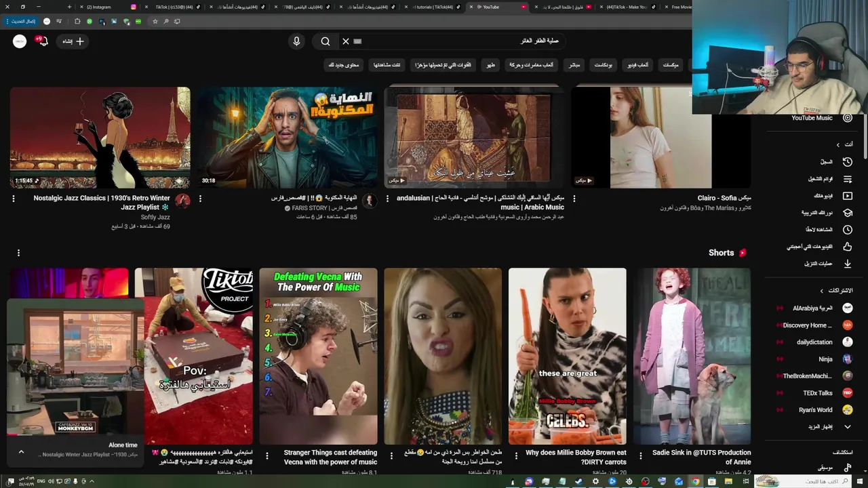Bookmark page with the star icon
Viewport: 868px width, 488px height.
[155, 21]
